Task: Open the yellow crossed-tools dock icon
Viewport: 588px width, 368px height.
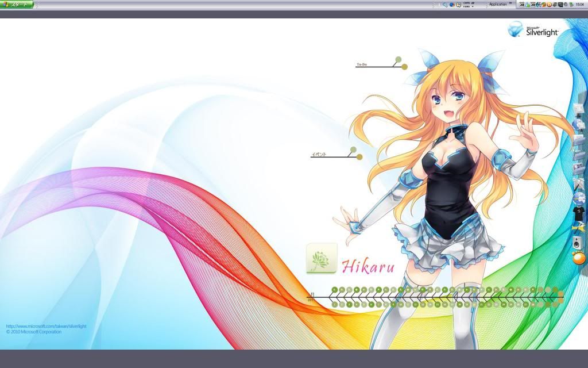Action: [x=579, y=228]
